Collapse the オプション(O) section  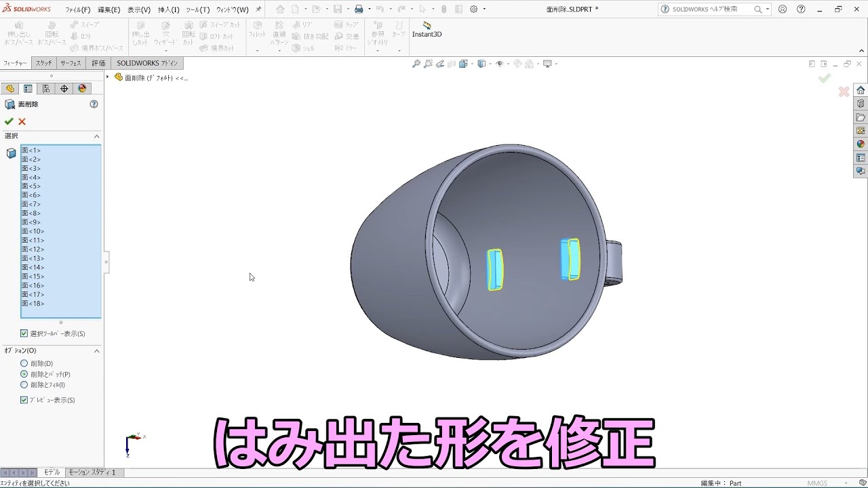point(96,350)
